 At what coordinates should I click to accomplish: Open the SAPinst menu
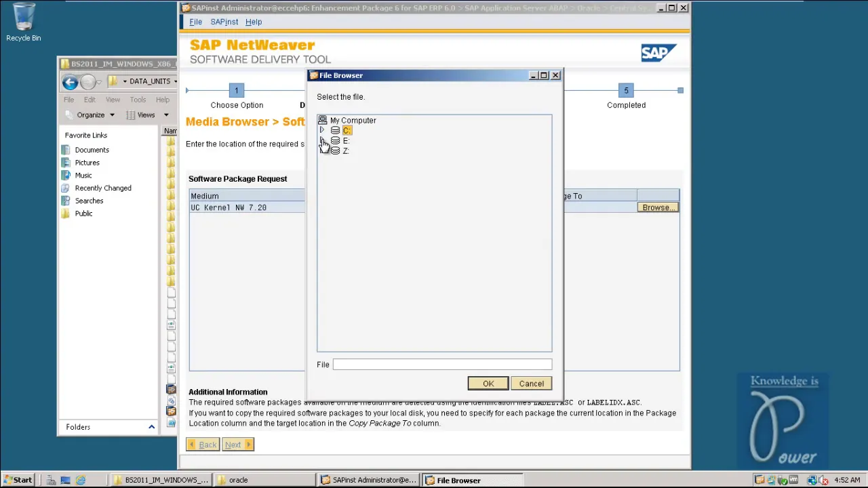pyautogui.click(x=224, y=22)
